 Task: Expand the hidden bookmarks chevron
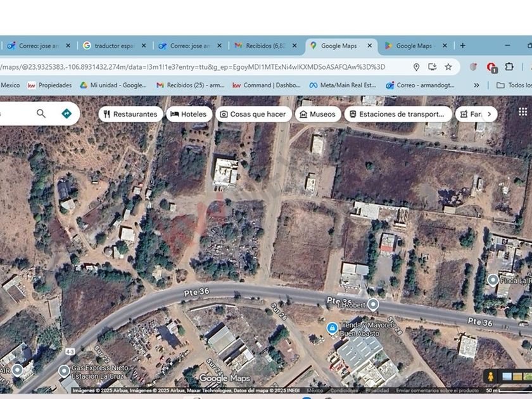point(476,85)
